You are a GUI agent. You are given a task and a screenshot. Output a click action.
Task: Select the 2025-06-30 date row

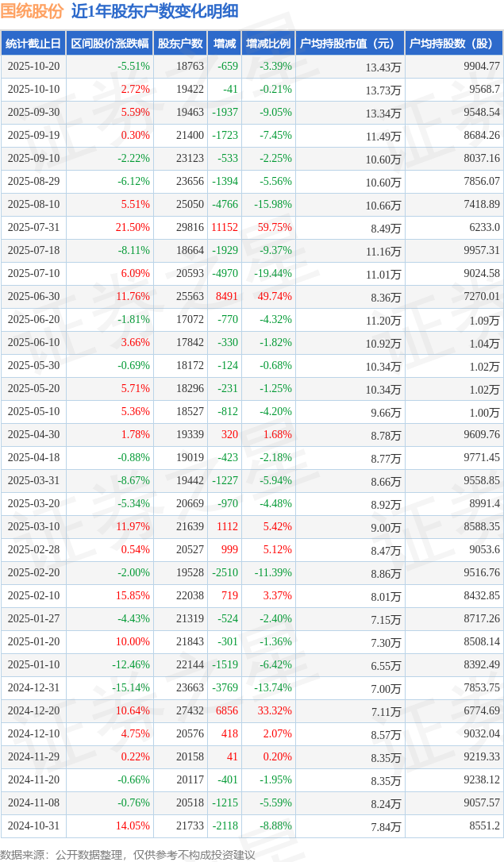pyautogui.click(x=33, y=297)
